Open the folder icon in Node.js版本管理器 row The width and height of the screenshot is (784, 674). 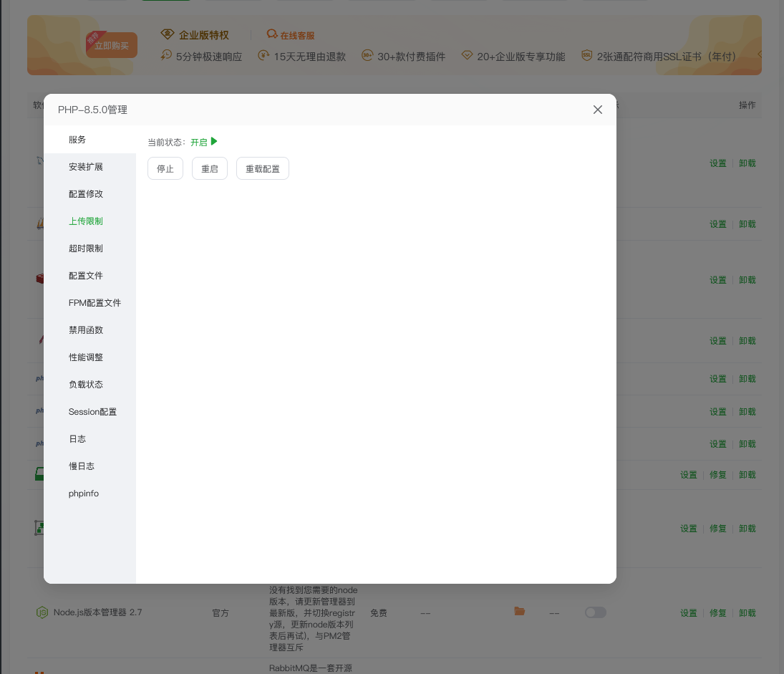(x=519, y=612)
